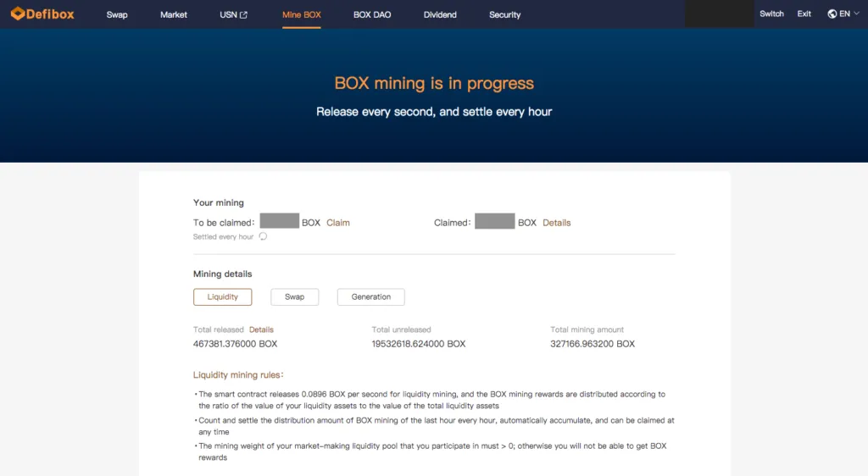Go to the Market page

173,15
